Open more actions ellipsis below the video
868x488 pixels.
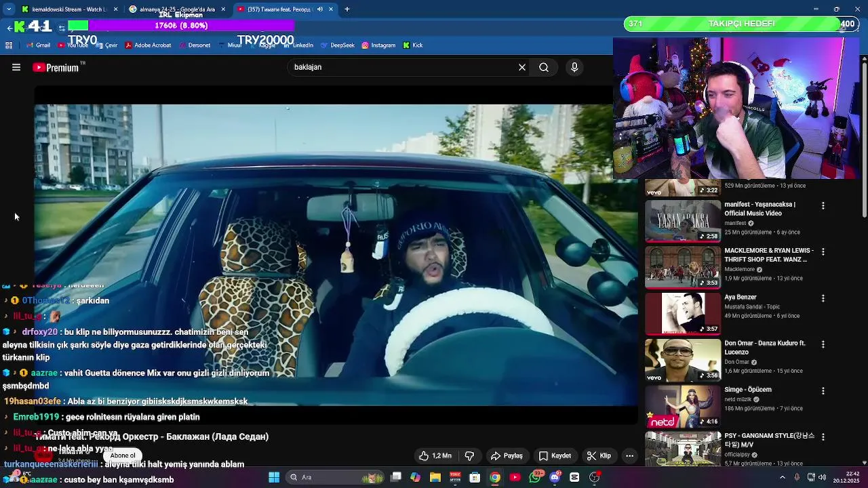[x=629, y=455]
